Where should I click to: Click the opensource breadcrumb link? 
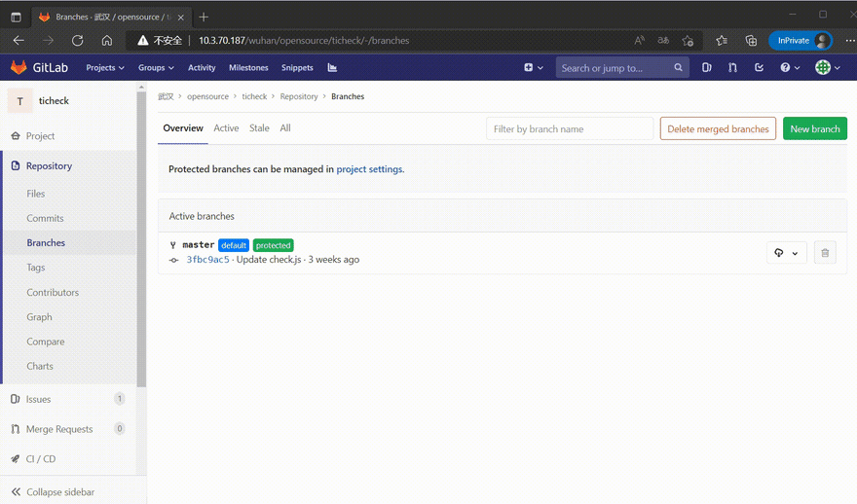click(x=207, y=96)
